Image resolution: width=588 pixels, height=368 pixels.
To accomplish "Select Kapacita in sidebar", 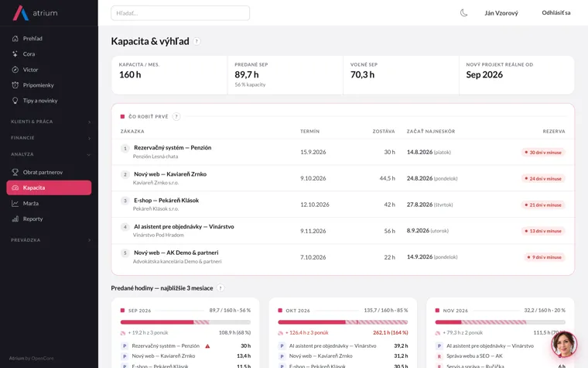I will (49, 187).
